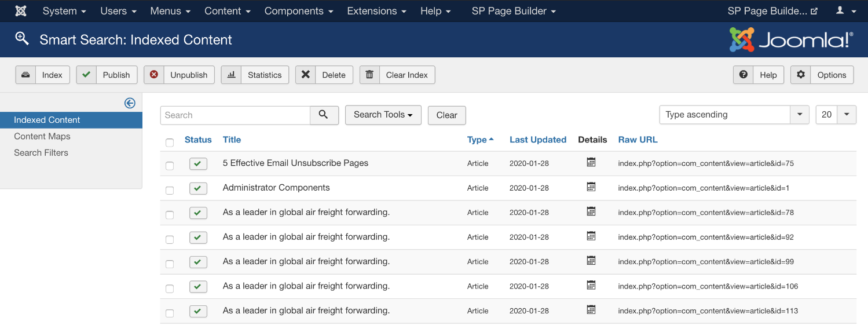Click the magnifier search submit button

[x=324, y=115]
